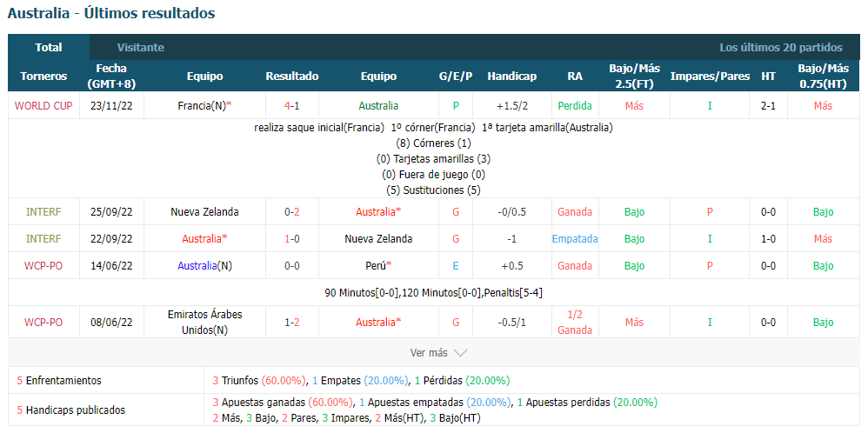Click the Resultado column header
Screen dimensions: 868x433
pyautogui.click(x=292, y=77)
